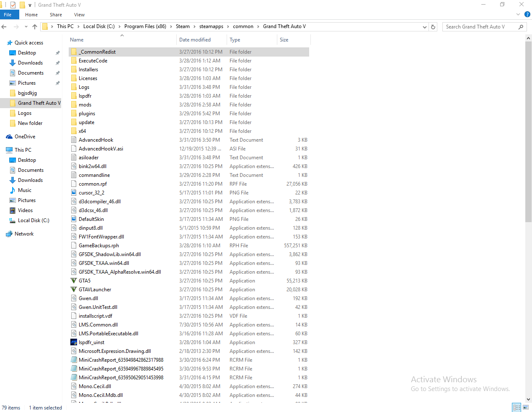This screenshot has height=412, width=532.
Task: Select bgjsdkjg folder in sidebar
Action: pos(27,93)
